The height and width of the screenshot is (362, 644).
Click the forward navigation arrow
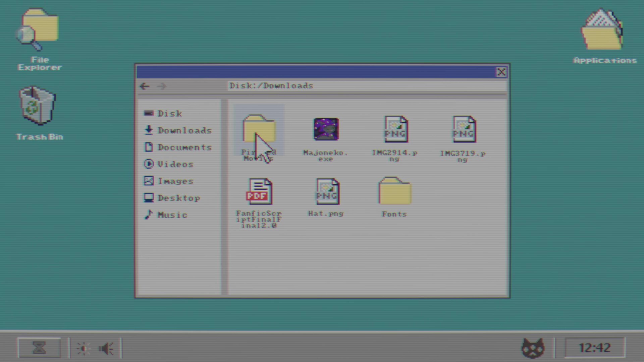(x=162, y=86)
